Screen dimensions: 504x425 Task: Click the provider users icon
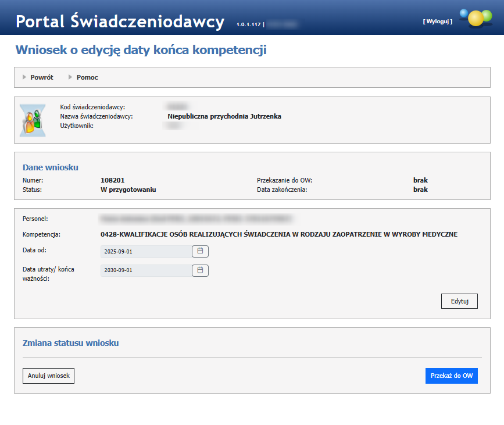[33, 120]
